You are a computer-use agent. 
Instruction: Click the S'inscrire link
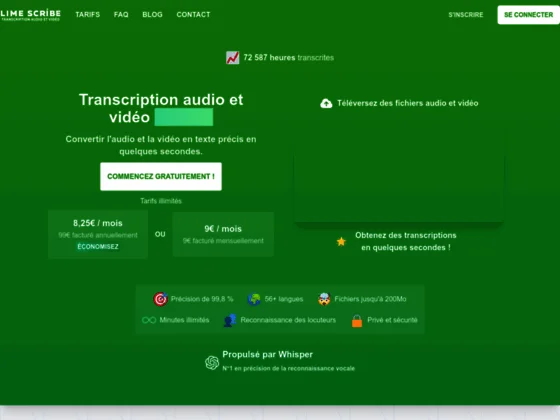click(x=466, y=15)
